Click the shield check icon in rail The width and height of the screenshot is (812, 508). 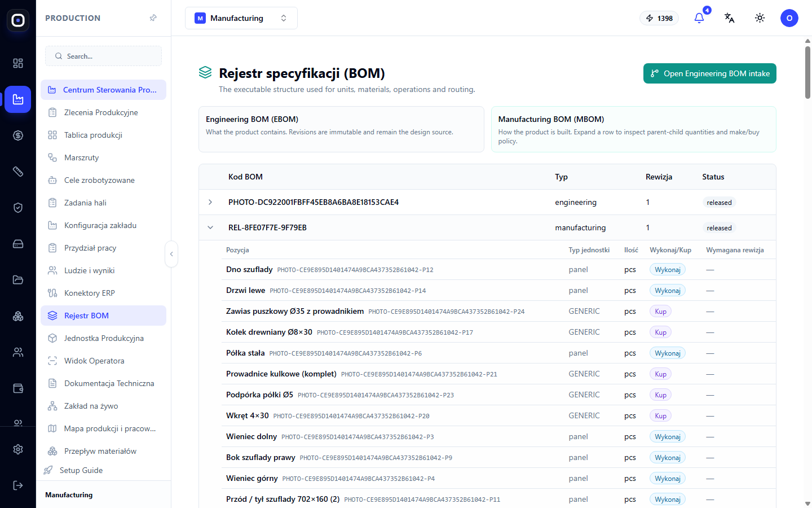[x=18, y=208]
